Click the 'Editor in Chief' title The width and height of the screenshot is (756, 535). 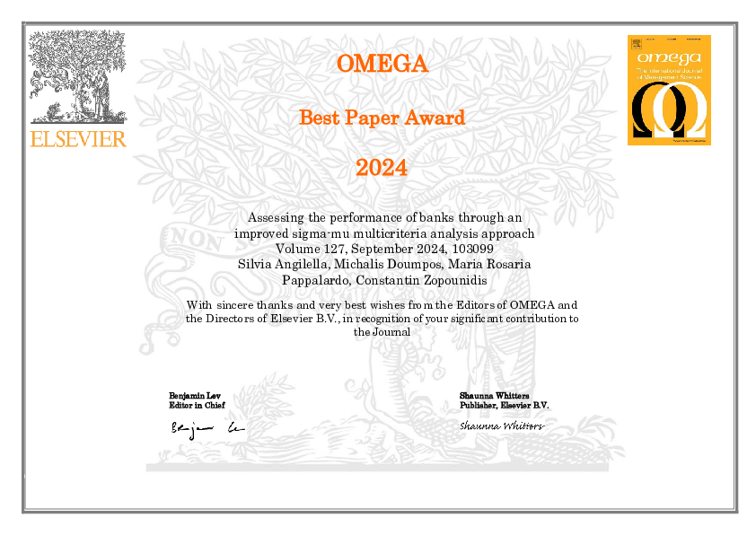point(197,406)
